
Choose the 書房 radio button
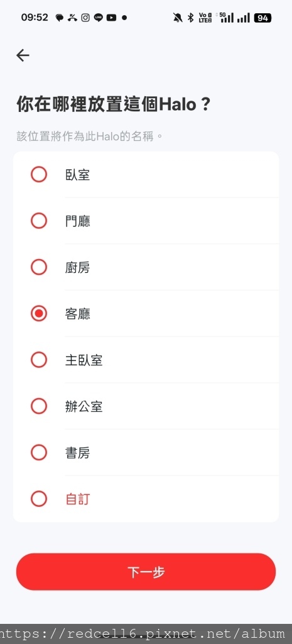[x=39, y=453]
